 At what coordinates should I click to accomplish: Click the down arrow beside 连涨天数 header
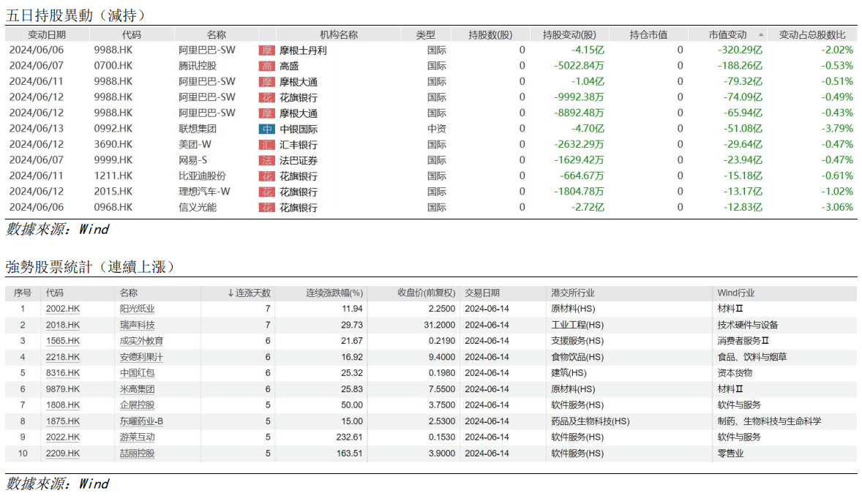tap(231, 293)
